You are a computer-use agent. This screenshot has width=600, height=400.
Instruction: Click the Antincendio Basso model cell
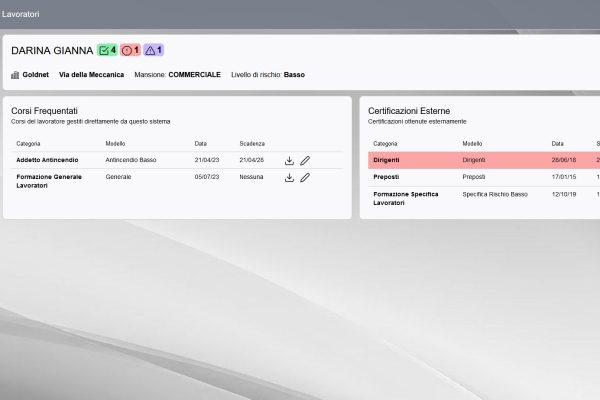click(x=131, y=160)
